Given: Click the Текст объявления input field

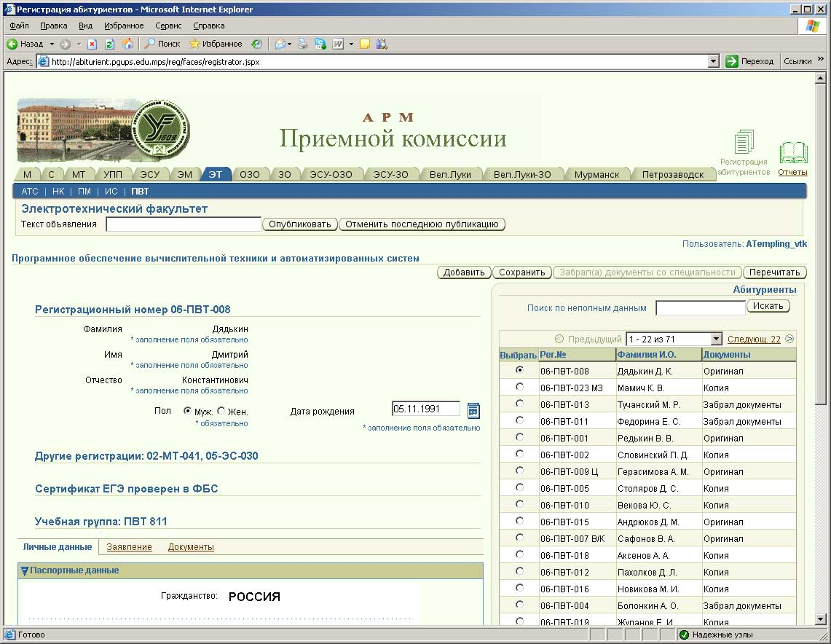Looking at the screenshot, I should point(184,224).
